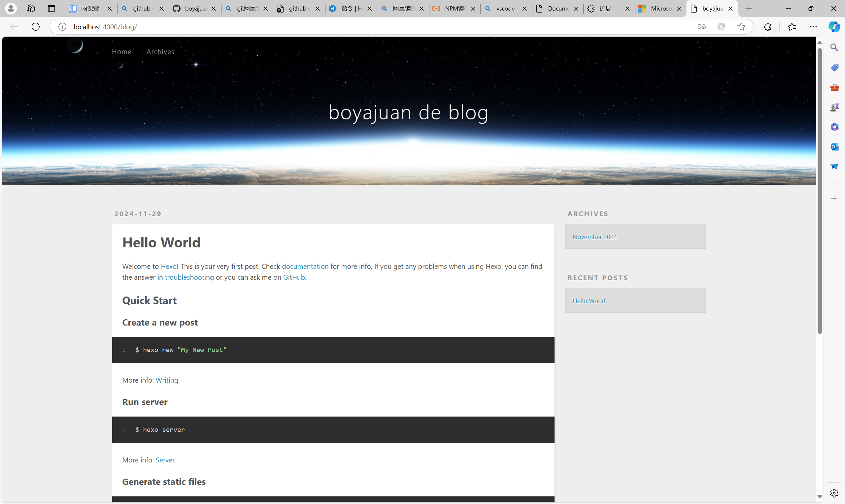Open the November 2024 archive link
Image resolution: width=845 pixels, height=504 pixels.
[594, 237]
